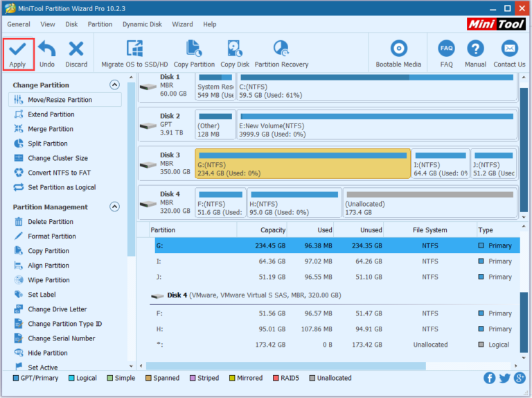Open the View menu
This screenshot has height=398, width=532.
coord(48,24)
